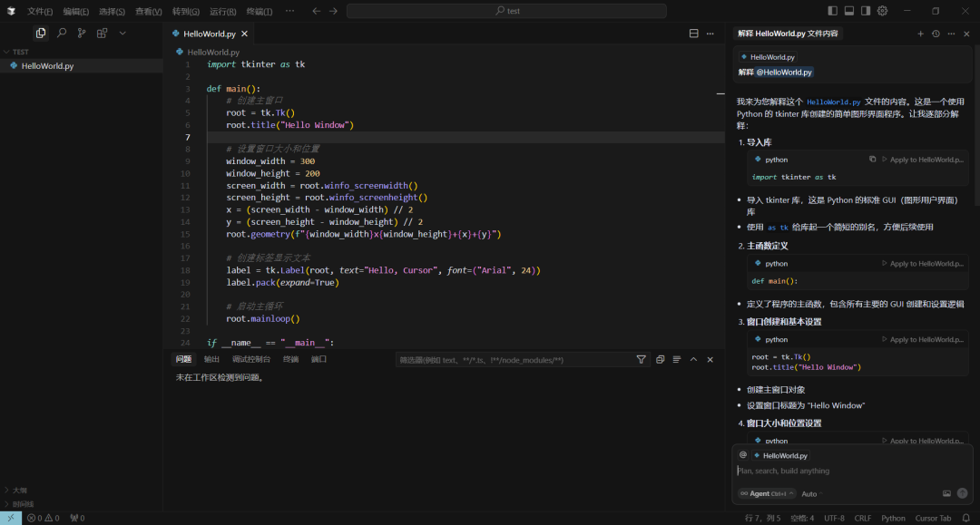
Task: Open the 运行(R) menu
Action: (222, 11)
